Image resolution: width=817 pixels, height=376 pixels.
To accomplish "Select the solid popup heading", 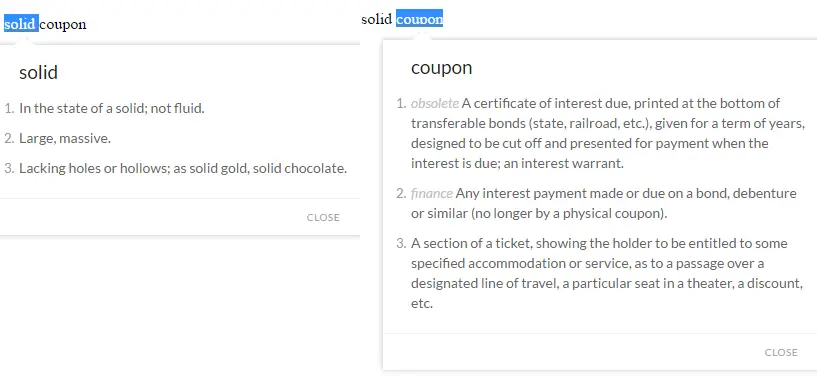I will click(39, 72).
